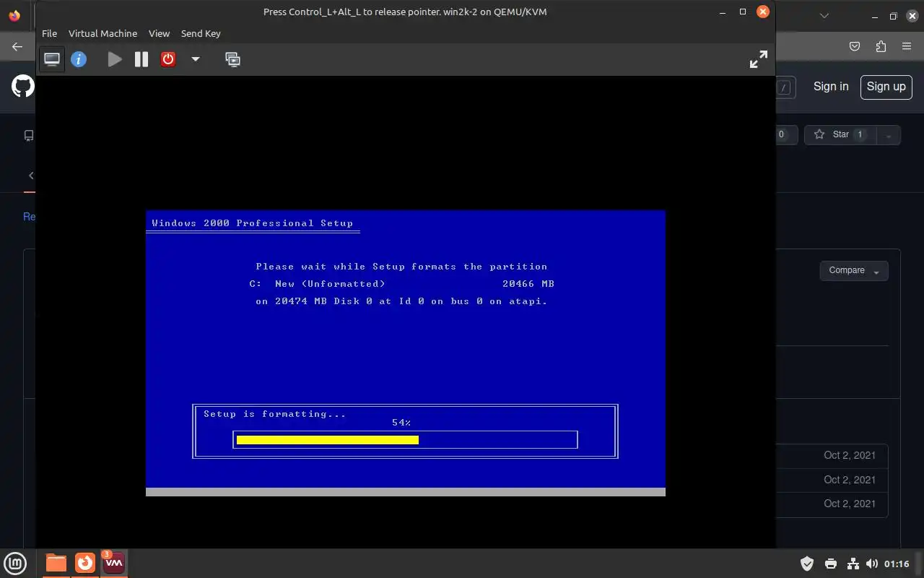Click the clock showing 01:16
This screenshot has width=924, height=578.
pyautogui.click(x=897, y=564)
